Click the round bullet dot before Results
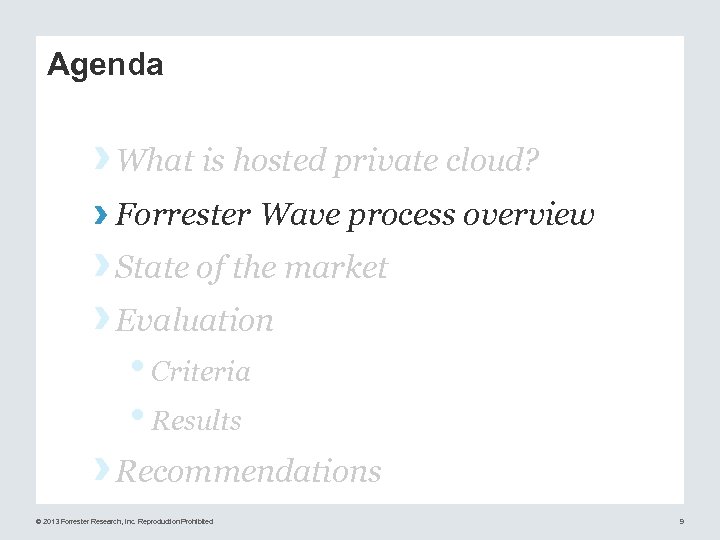 [142, 415]
